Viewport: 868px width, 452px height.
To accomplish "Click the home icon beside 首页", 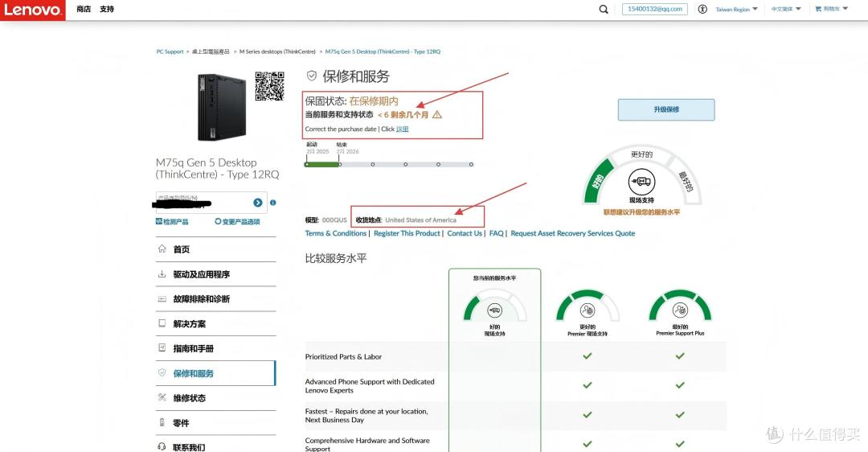I will click(x=162, y=249).
